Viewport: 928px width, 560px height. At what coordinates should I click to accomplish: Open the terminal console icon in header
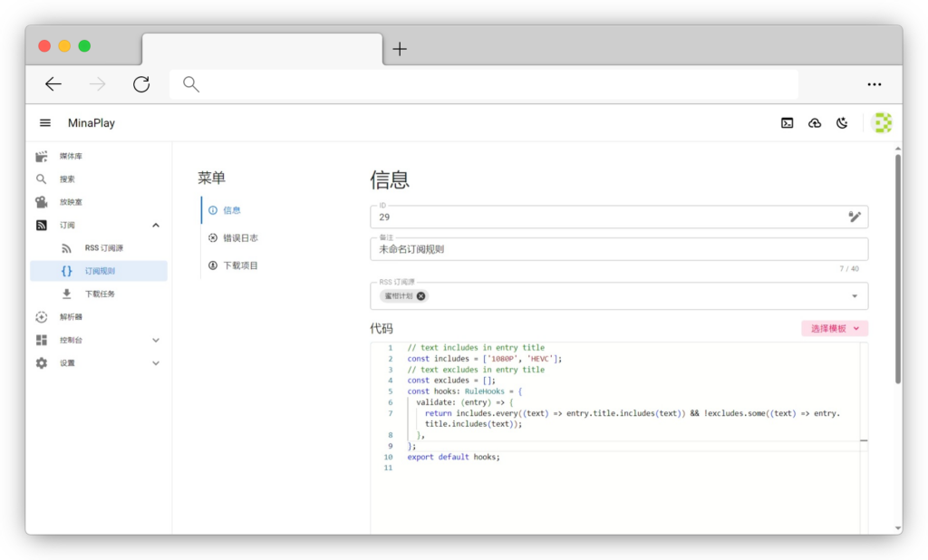788,123
